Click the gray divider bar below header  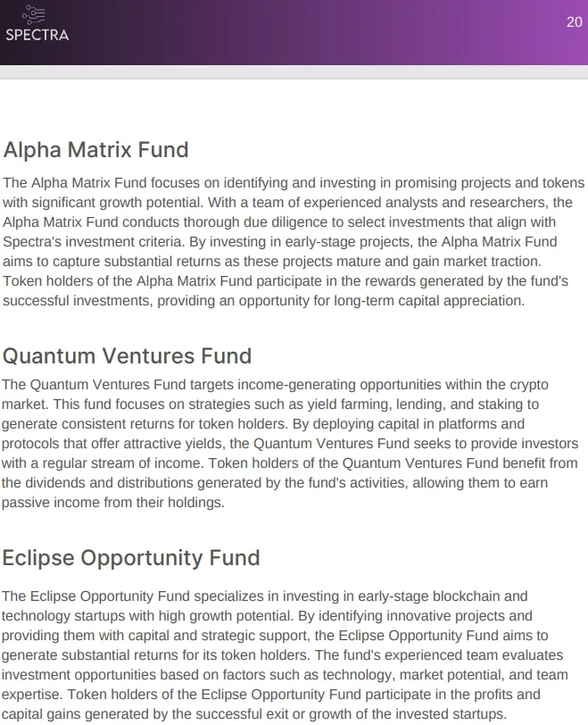pyautogui.click(x=294, y=72)
